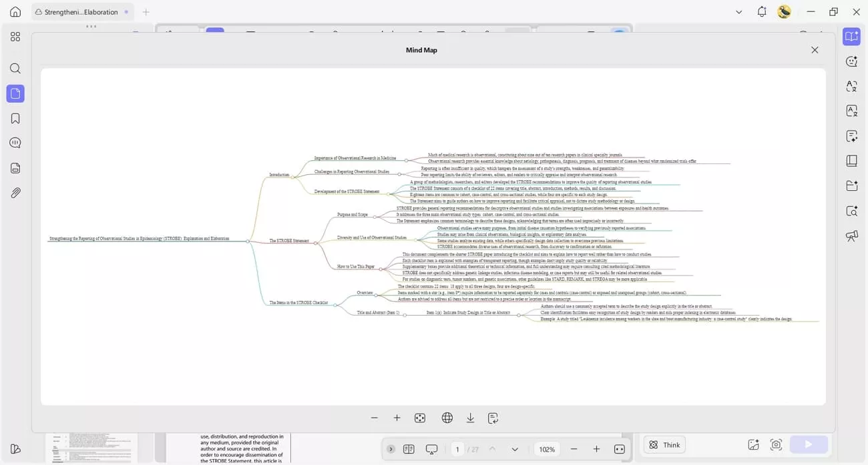Click the globe icon under the mind map
The height and width of the screenshot is (465, 868).
click(446, 417)
